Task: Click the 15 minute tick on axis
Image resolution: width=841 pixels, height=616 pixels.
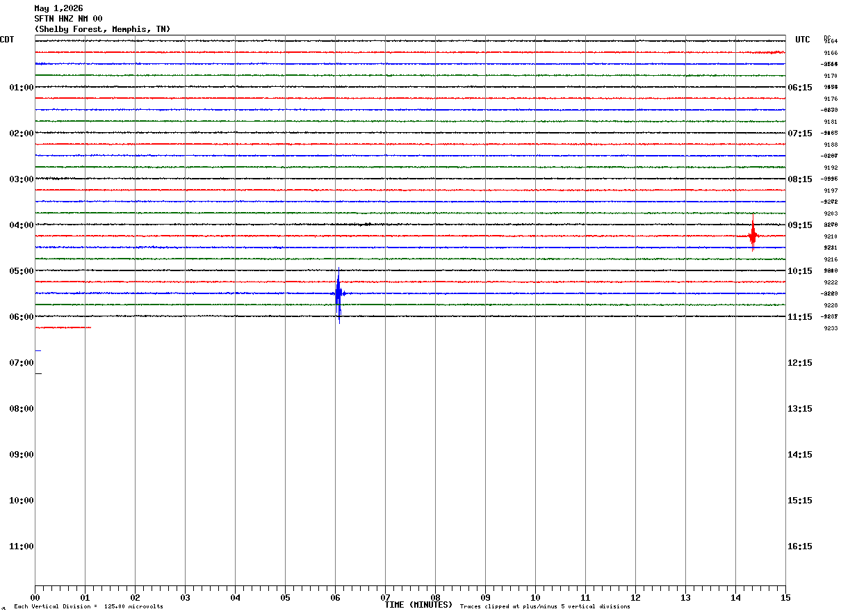Action: [785, 597]
